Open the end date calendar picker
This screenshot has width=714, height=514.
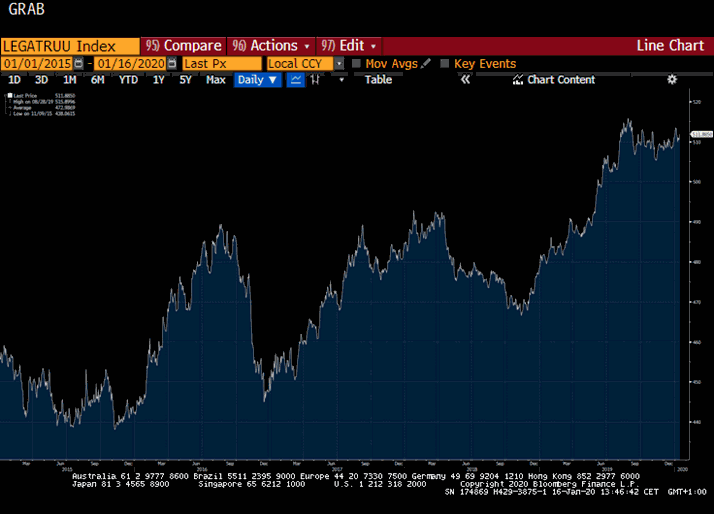click(172, 63)
